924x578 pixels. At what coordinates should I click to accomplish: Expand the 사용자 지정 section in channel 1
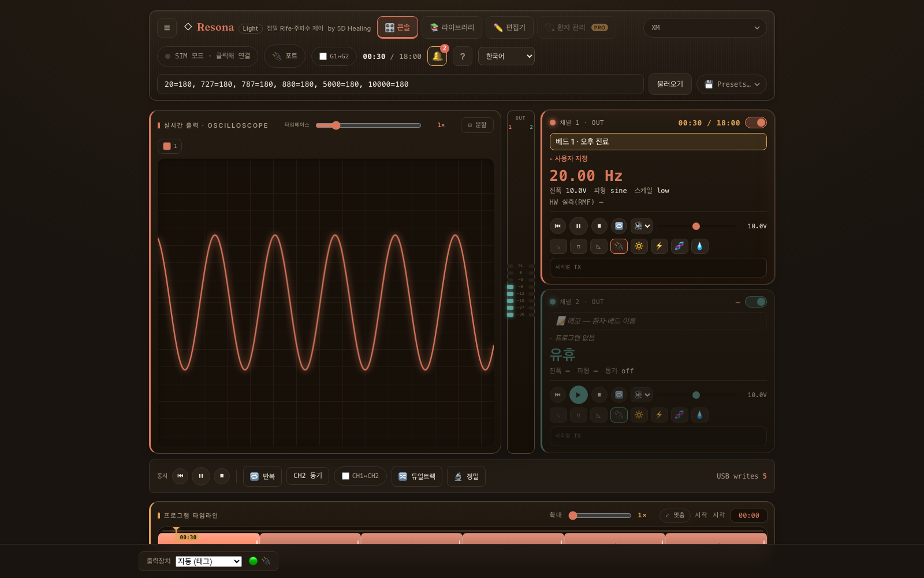[x=569, y=158]
